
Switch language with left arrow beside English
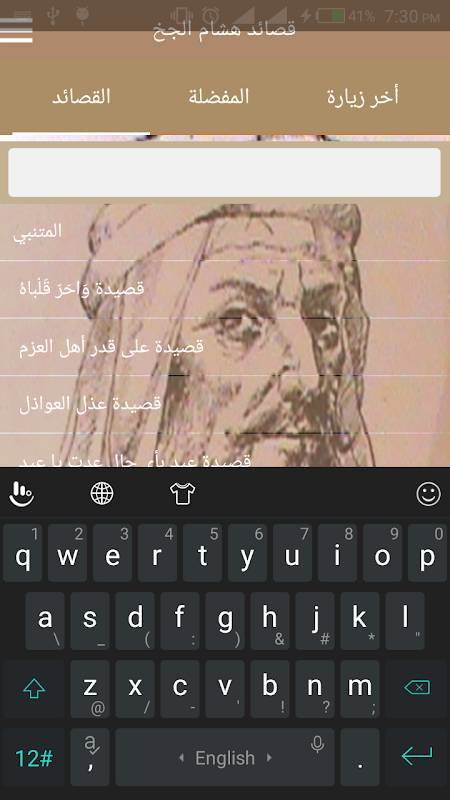point(181,758)
